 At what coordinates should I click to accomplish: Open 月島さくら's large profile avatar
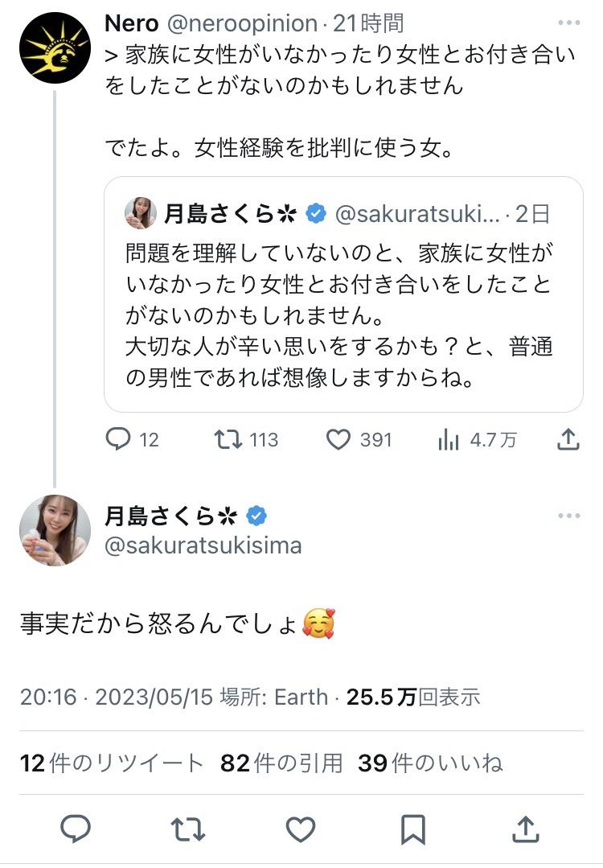pyautogui.click(x=55, y=531)
